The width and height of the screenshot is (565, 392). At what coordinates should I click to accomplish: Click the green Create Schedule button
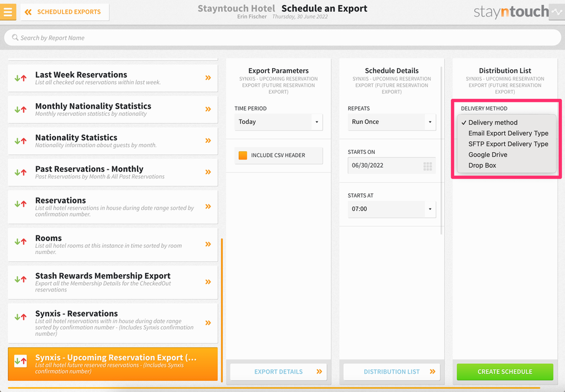click(x=505, y=372)
